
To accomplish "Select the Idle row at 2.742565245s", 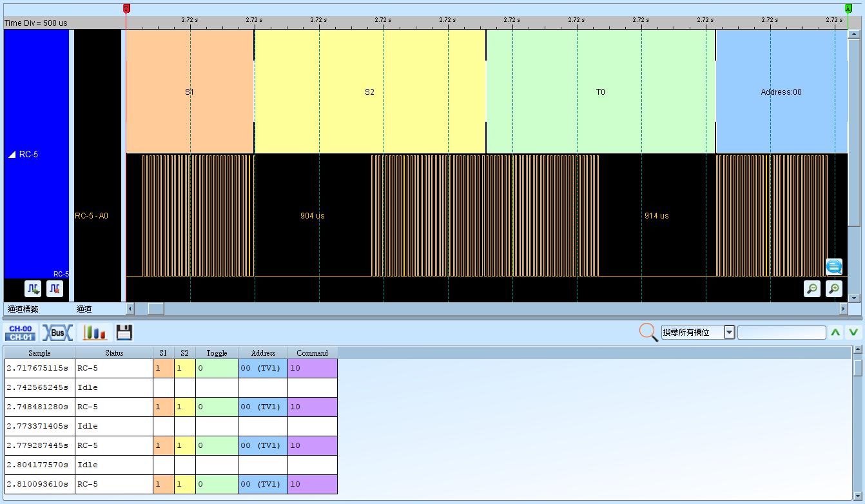I will pos(171,387).
